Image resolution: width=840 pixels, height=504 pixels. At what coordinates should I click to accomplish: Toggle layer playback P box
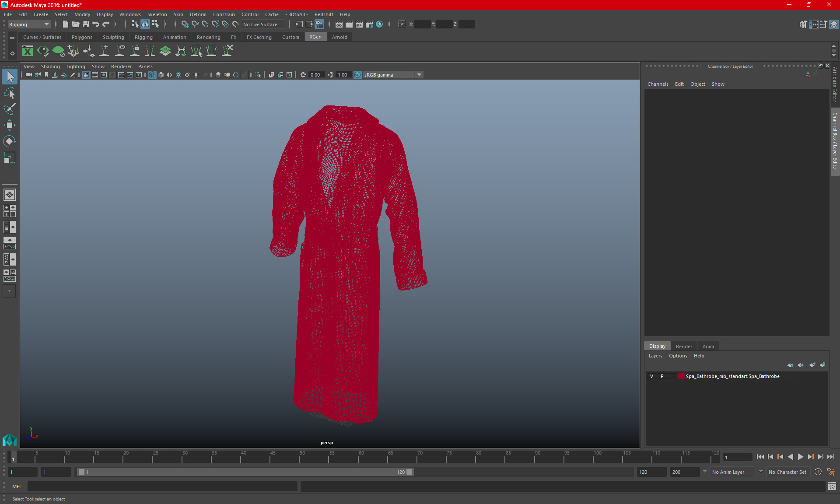(662, 376)
